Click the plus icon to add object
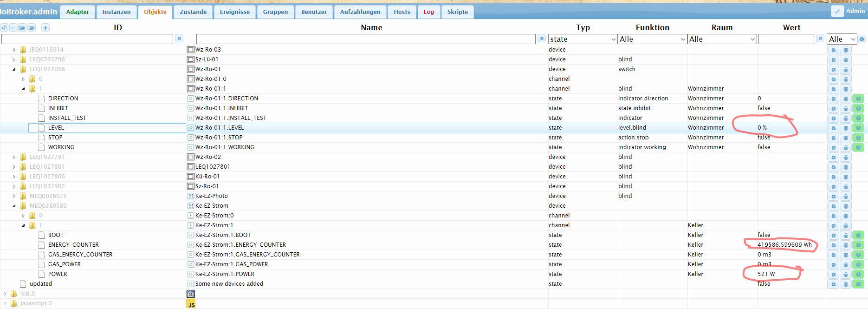This screenshot has width=868, height=309. tap(45, 28)
